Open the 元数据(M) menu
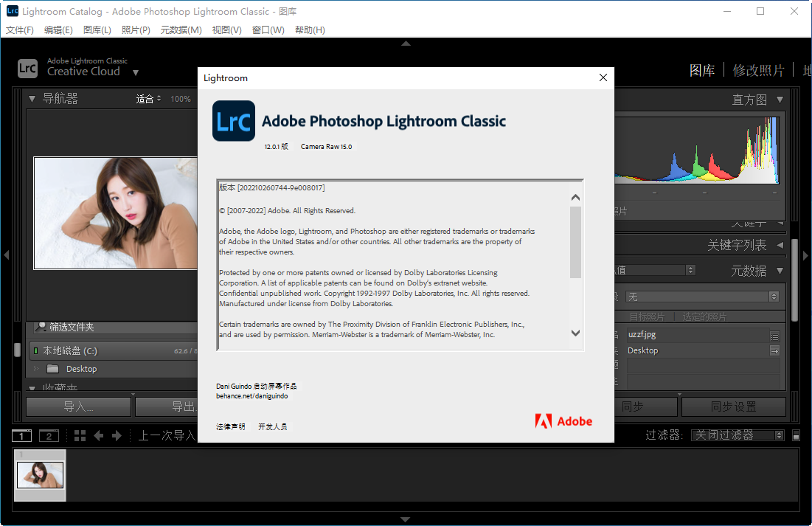This screenshot has height=526, width=812. pyautogui.click(x=181, y=30)
